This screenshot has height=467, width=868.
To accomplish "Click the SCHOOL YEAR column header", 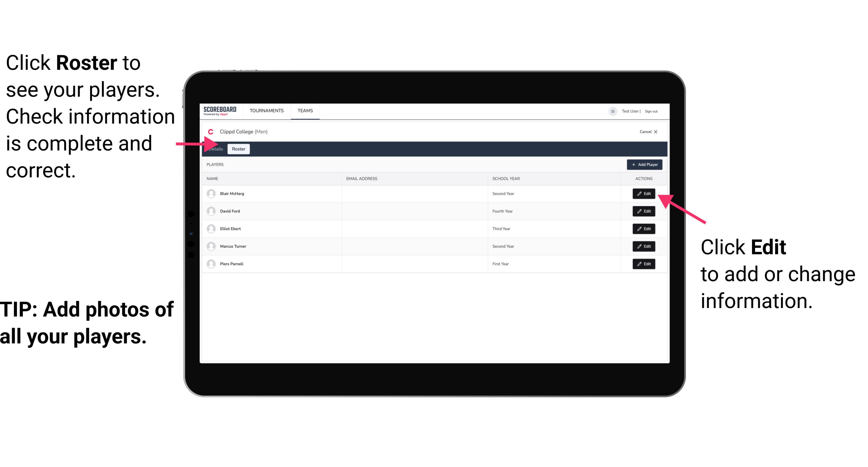I will (x=505, y=178).
